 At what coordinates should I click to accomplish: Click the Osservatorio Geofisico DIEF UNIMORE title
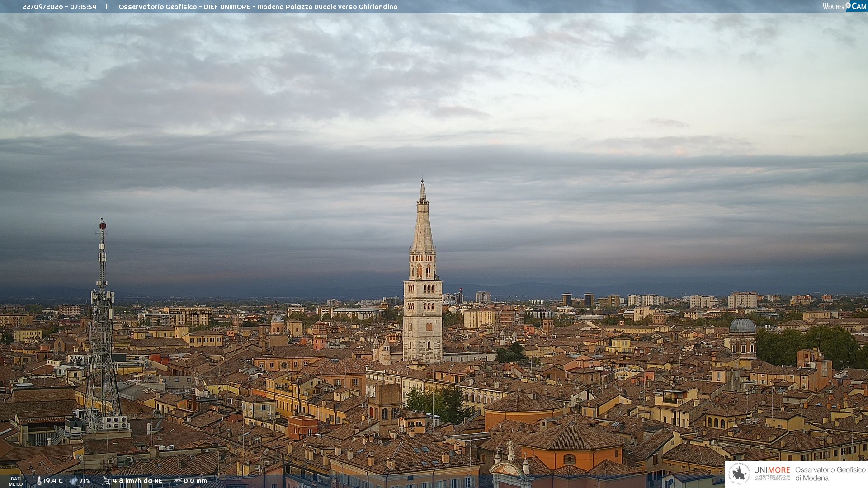pos(258,7)
